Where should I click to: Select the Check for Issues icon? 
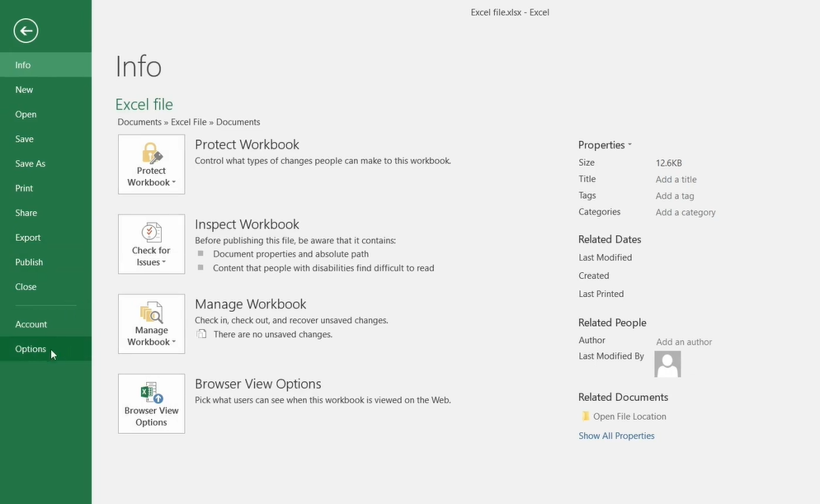151,233
